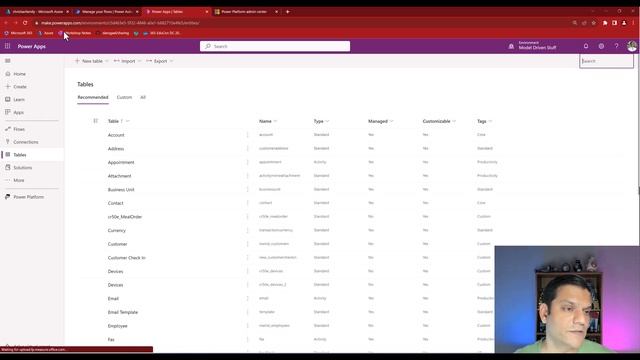This screenshot has width=640, height=360.
Task: Focus the header Search box
Action: point(275,46)
